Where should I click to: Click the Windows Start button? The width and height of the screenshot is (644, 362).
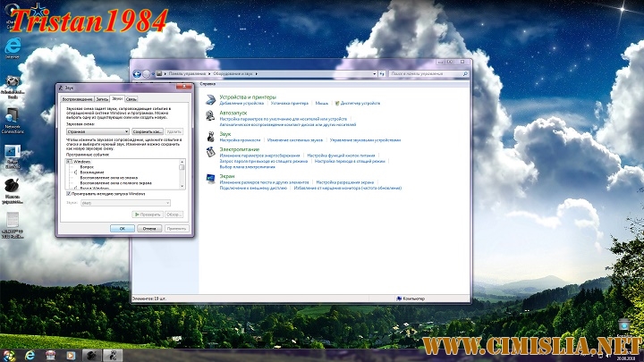pyautogui.click(x=11, y=355)
